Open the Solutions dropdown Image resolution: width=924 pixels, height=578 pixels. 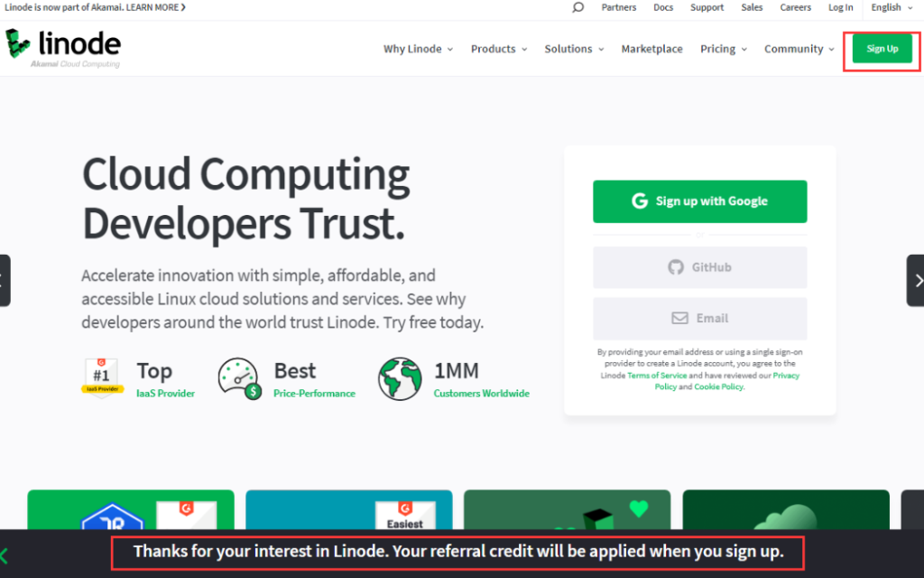(x=574, y=49)
